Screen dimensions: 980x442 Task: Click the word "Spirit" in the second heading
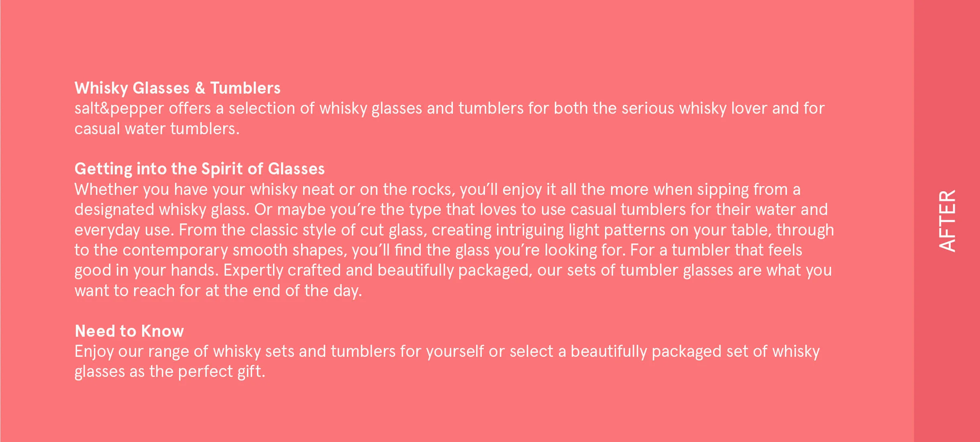click(x=222, y=169)
